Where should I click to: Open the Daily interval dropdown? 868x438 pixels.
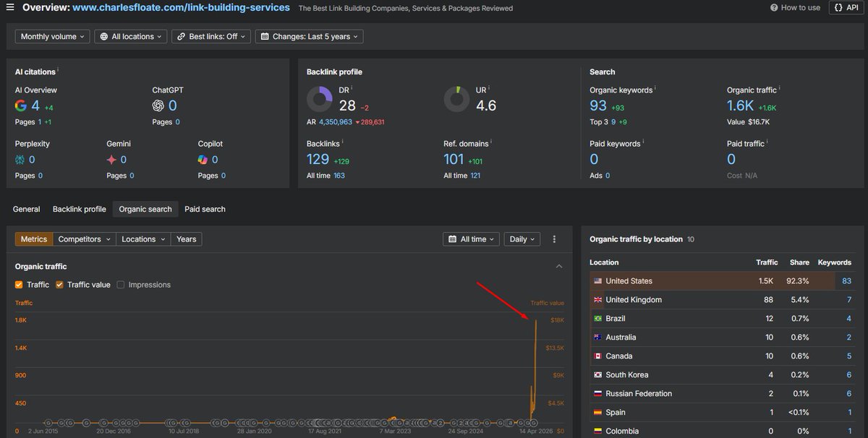523,239
